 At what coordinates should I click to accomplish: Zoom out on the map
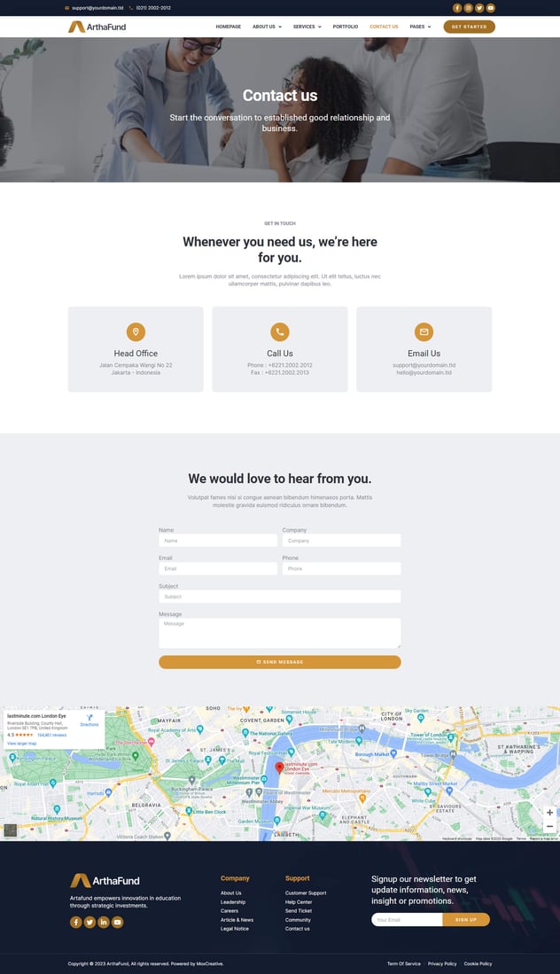[x=549, y=826]
